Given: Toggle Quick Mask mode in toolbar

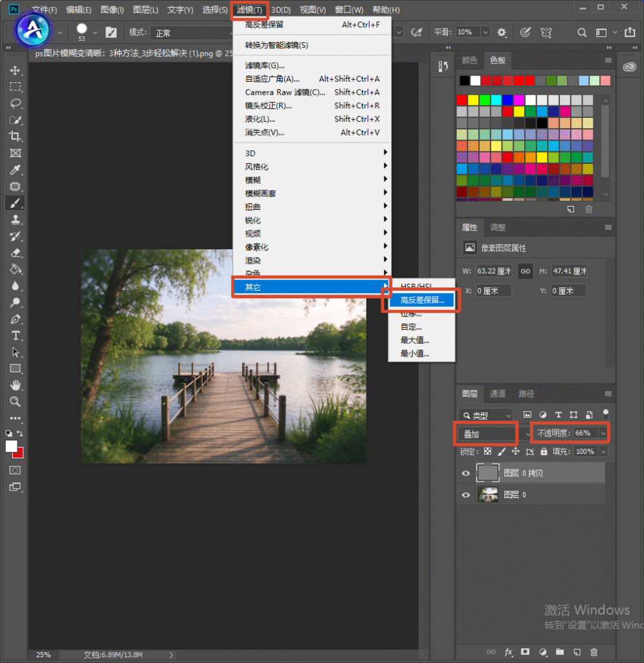Looking at the screenshot, I should 16,470.
